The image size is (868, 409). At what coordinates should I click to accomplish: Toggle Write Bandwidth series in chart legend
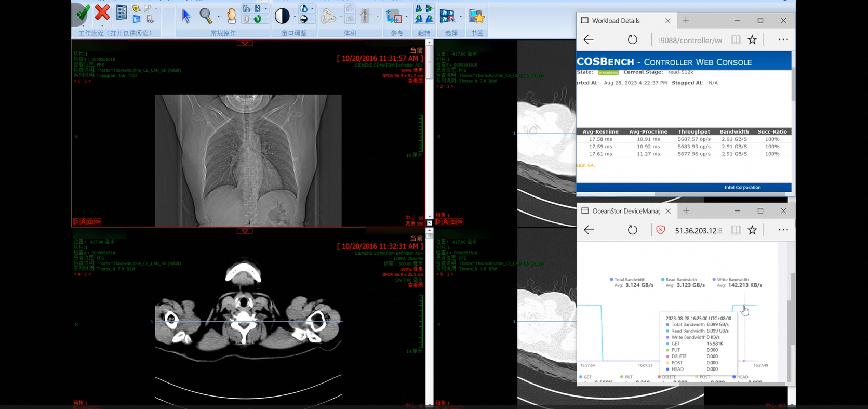[730, 280]
